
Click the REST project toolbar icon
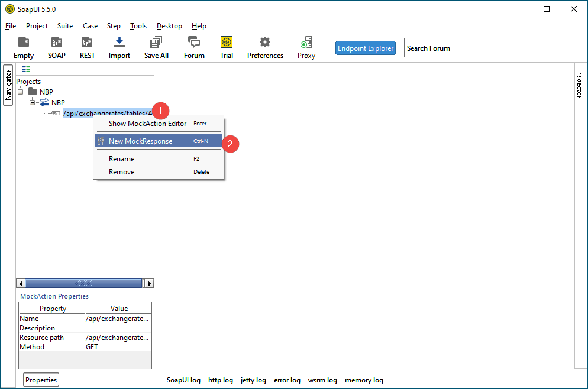87,43
